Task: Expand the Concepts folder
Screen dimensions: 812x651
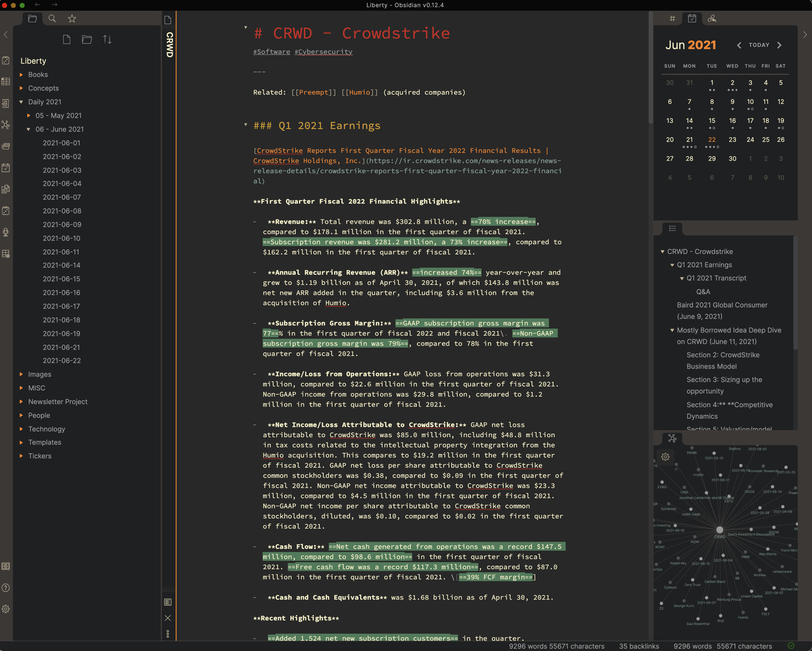Action: point(21,88)
